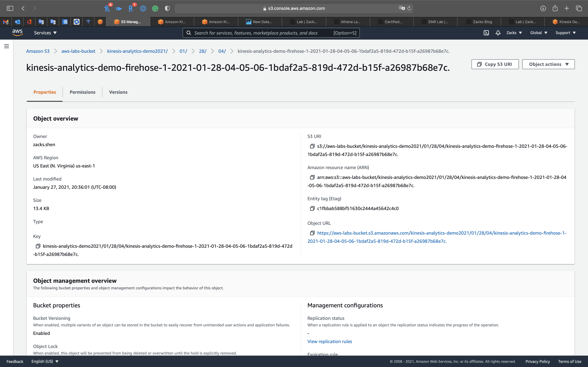This screenshot has height=367, width=588.
Task: Open the English (US) language selector
Action: 45,361
